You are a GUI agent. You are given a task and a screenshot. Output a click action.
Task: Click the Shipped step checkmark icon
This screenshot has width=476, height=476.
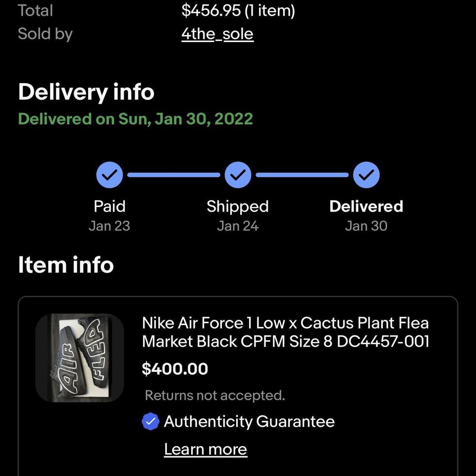point(238,175)
